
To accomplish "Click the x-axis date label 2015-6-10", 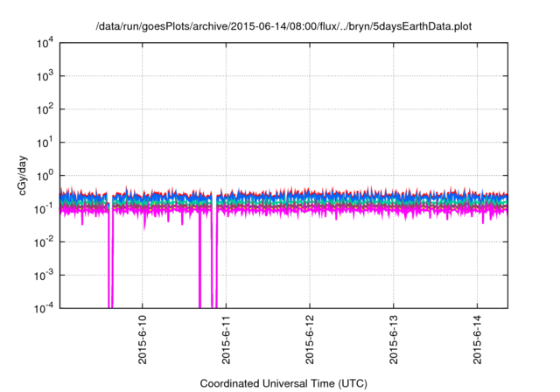I will (142, 339).
